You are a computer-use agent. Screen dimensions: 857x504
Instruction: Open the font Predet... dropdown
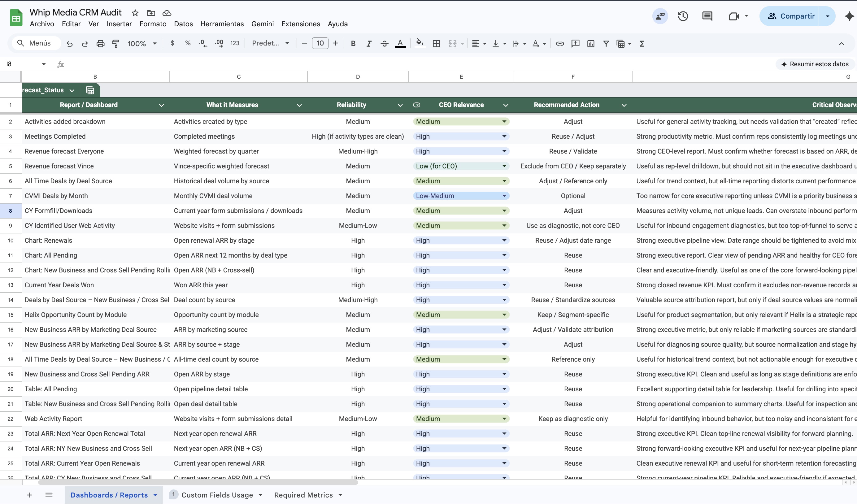(270, 43)
